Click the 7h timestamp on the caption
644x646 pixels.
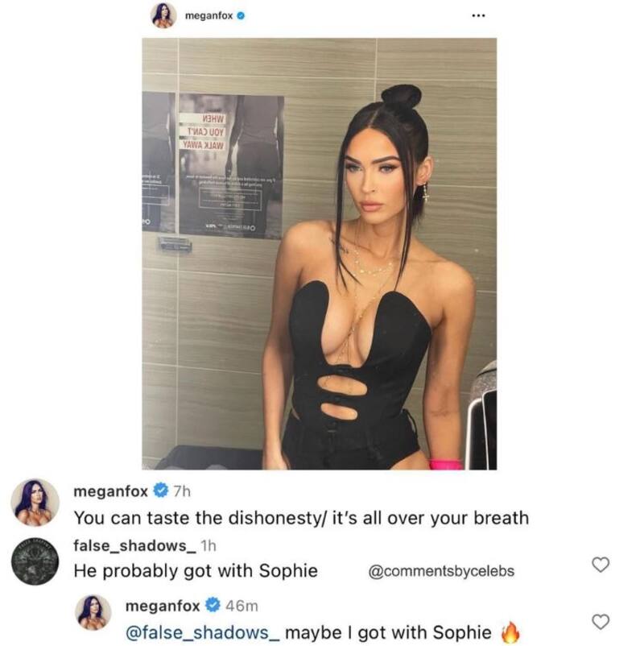182,491
